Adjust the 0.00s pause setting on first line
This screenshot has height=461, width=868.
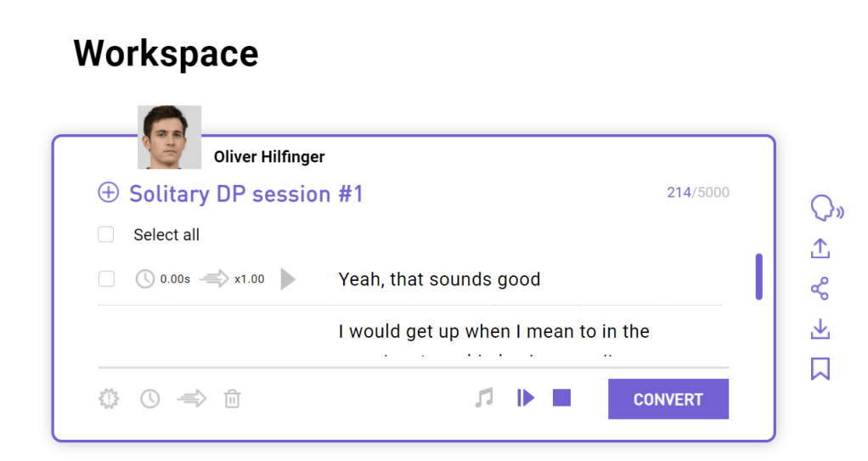163,278
